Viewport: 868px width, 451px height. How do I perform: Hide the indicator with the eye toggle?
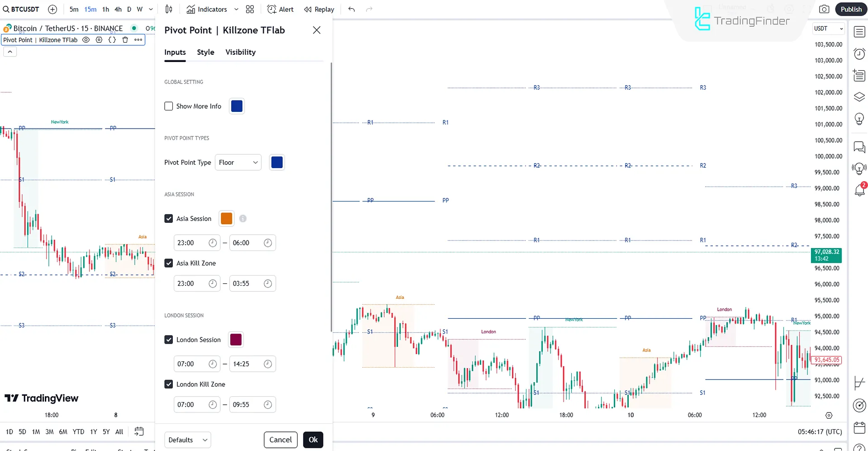85,40
